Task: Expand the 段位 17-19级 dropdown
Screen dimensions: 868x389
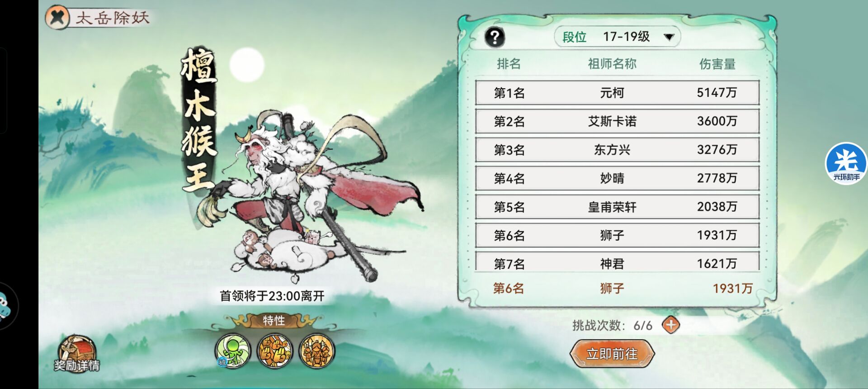Action: [x=618, y=37]
